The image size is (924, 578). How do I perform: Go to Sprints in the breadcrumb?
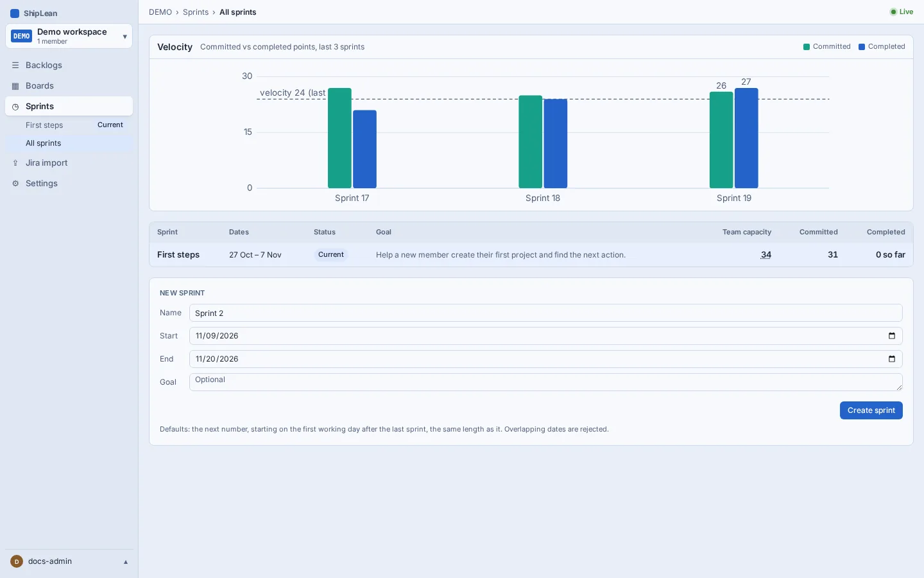196,12
